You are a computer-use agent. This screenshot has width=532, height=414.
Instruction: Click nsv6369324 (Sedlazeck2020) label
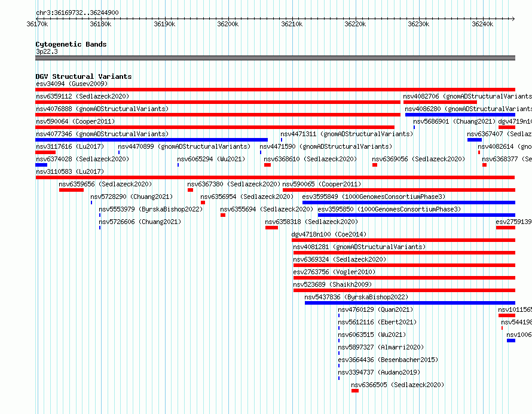point(340,259)
